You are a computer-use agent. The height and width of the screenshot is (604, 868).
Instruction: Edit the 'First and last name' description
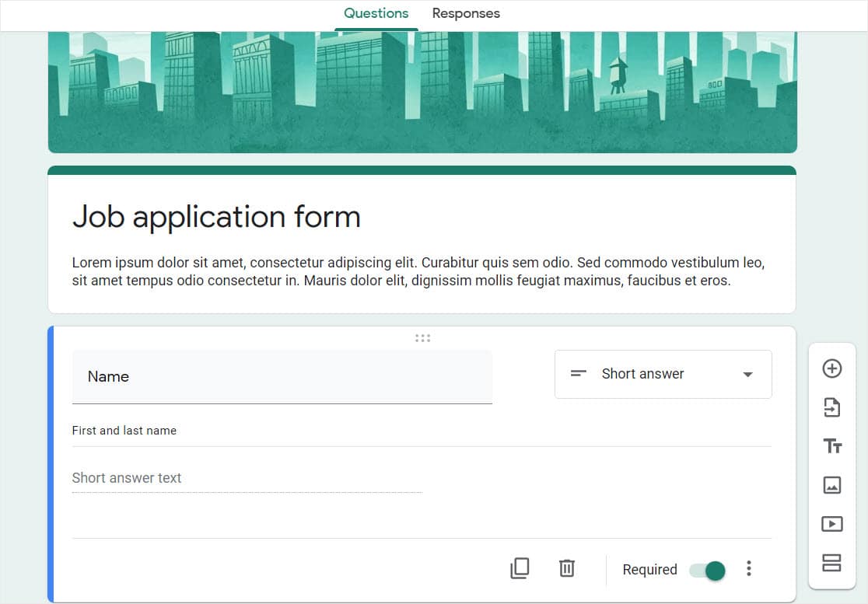coord(124,431)
